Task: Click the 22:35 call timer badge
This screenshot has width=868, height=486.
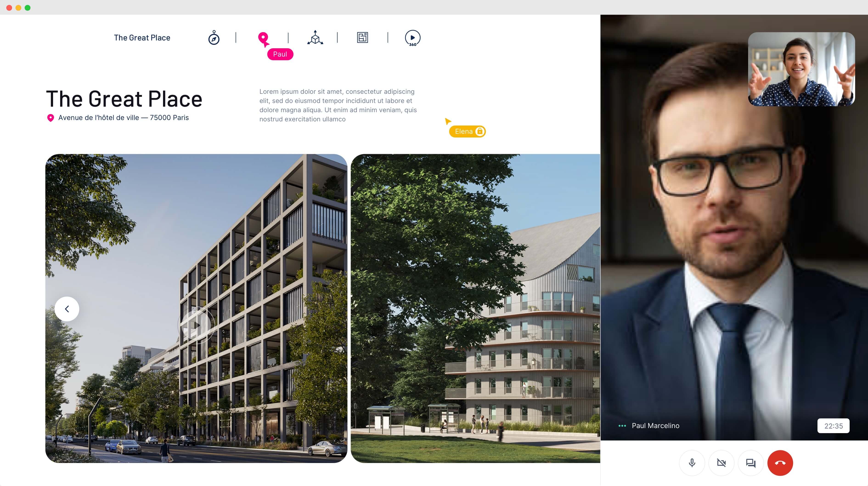Action: tap(833, 426)
